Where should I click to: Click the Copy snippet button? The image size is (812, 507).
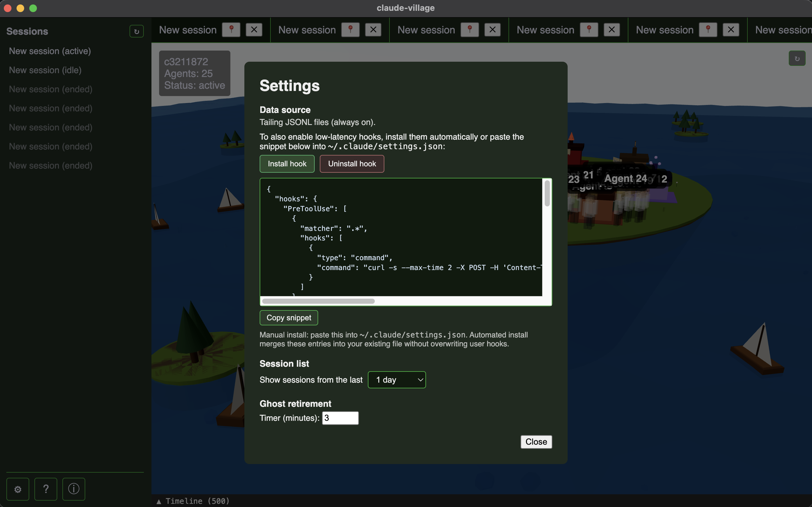(289, 317)
